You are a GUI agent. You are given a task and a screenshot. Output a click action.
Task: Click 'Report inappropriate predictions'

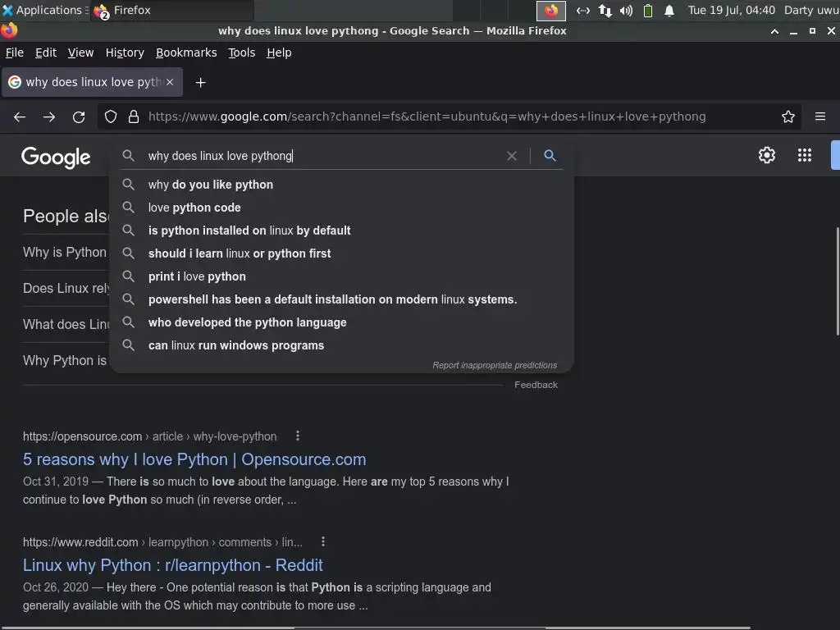tap(495, 365)
